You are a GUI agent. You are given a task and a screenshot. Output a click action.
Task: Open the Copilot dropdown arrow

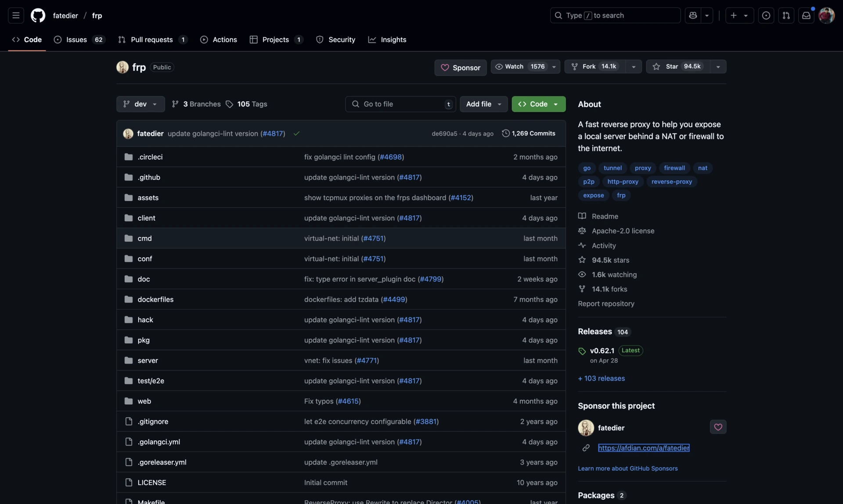click(707, 15)
